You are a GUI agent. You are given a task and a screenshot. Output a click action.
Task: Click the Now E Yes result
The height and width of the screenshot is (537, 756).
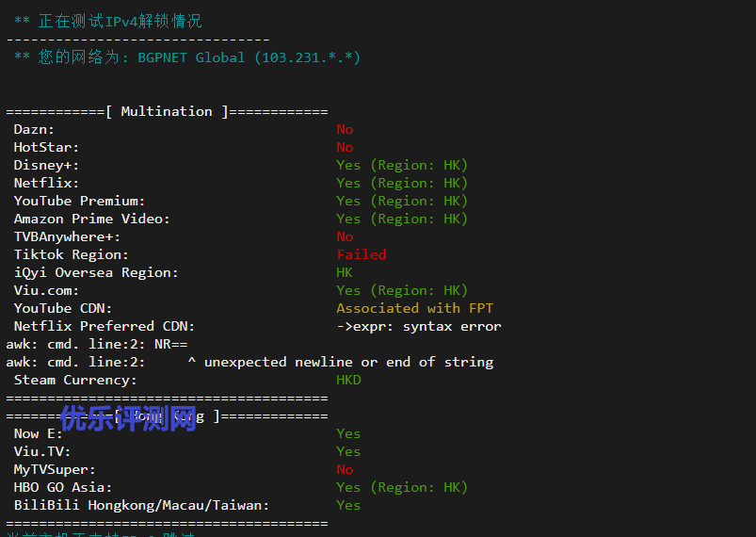[x=348, y=433]
